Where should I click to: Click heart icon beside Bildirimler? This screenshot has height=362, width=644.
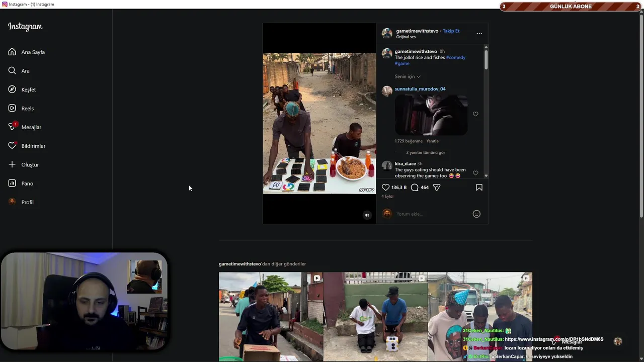coord(12,146)
